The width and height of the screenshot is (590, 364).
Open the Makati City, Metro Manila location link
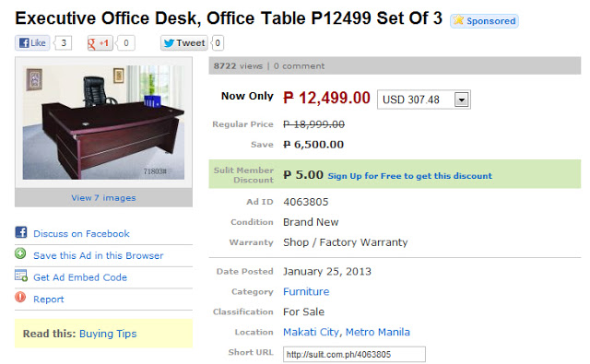(347, 332)
